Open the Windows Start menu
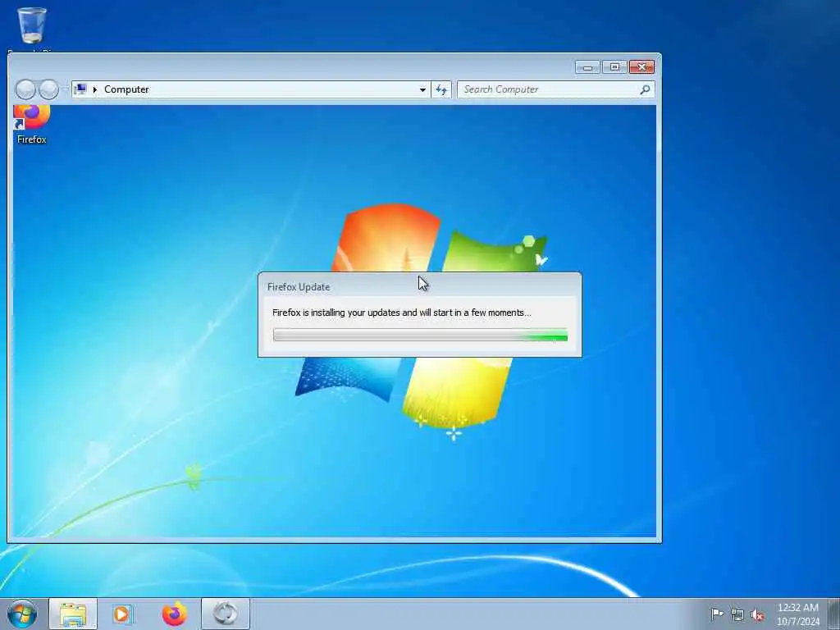Viewport: 840px width, 630px height. pyautogui.click(x=22, y=614)
